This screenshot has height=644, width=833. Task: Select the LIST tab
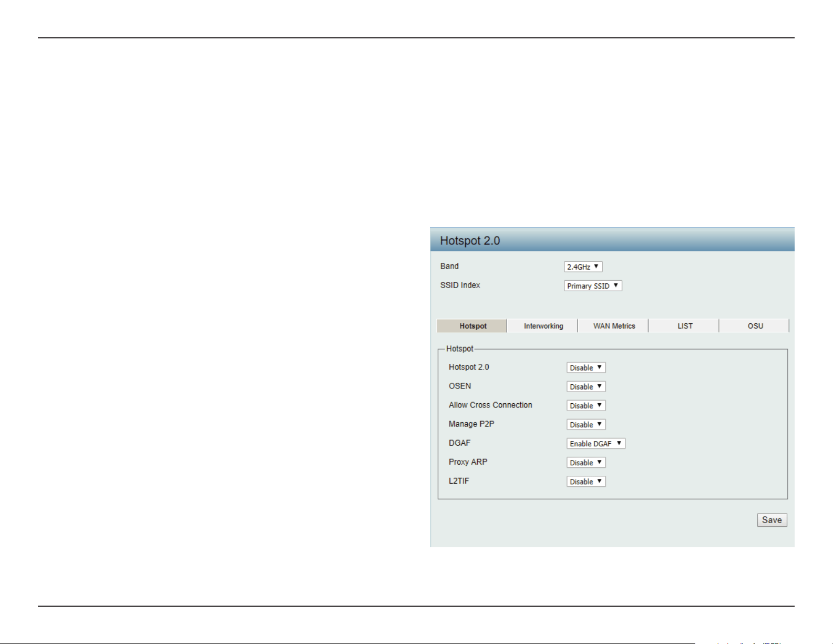684,326
